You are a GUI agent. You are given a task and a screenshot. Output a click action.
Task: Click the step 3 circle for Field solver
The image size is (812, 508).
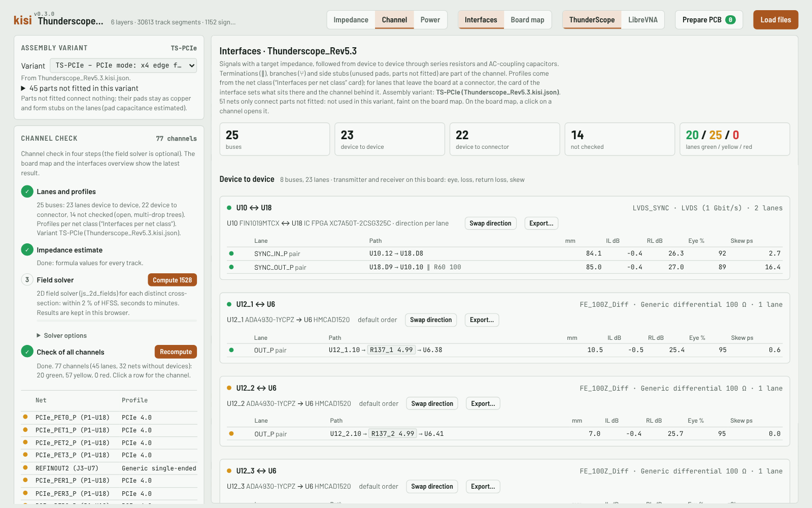(x=27, y=280)
